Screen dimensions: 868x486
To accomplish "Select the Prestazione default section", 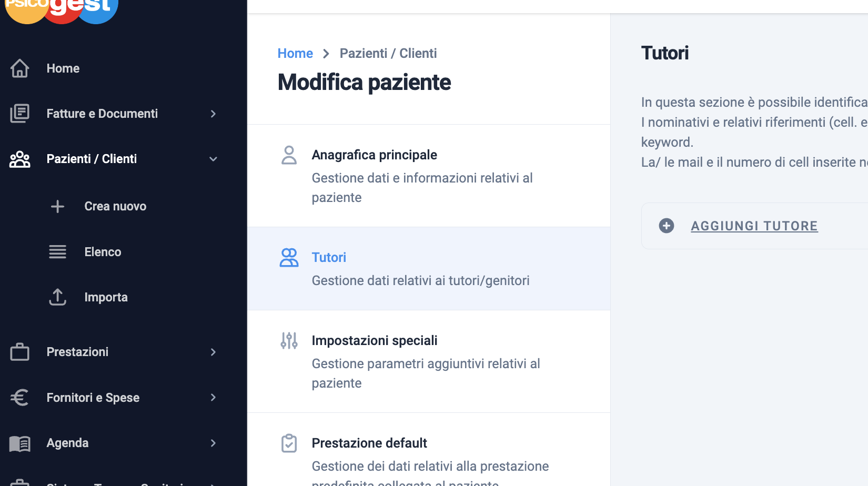I will [429, 450].
